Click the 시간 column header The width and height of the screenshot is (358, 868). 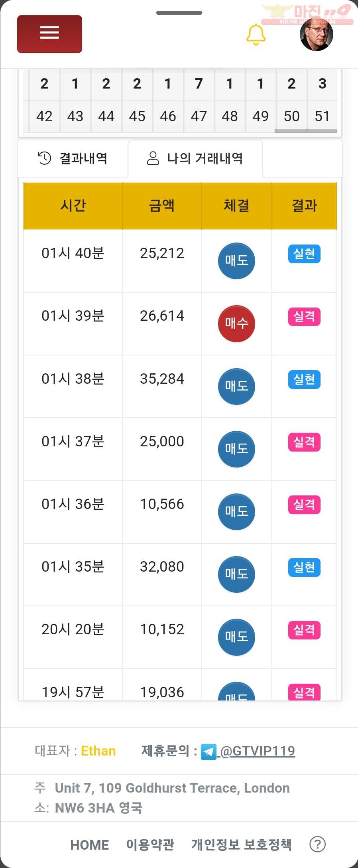(73, 206)
